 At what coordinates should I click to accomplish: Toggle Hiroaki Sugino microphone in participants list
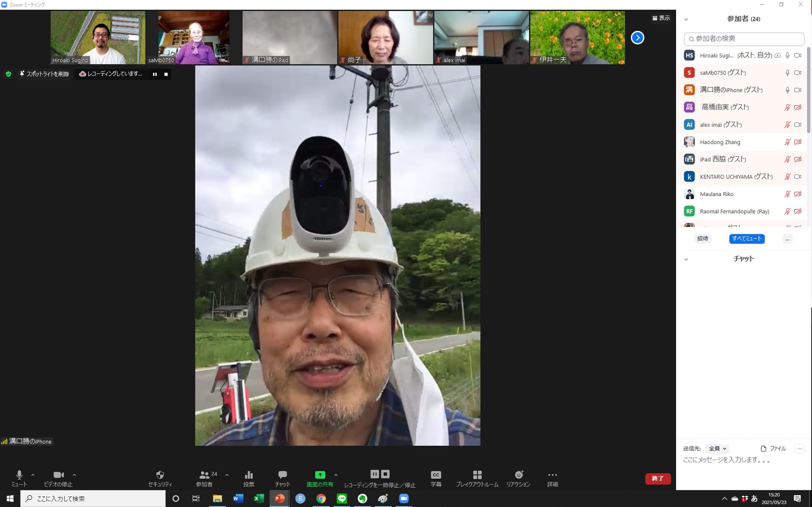(787, 55)
